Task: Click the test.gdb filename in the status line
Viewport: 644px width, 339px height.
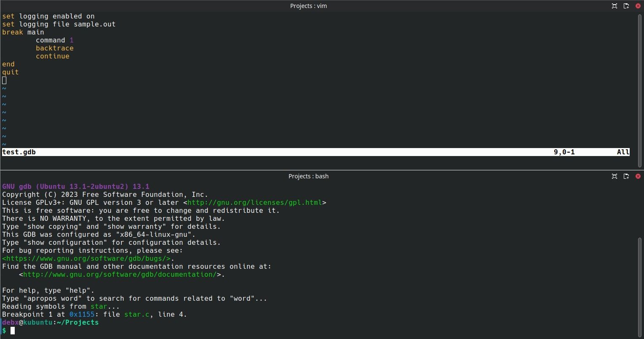Action: 19,152
